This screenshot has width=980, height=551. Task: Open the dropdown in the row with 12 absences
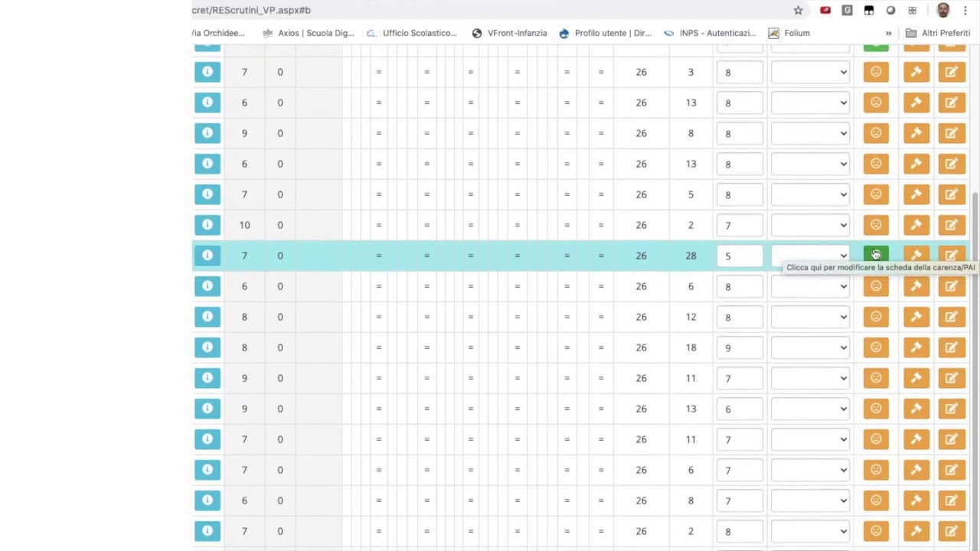tap(810, 317)
